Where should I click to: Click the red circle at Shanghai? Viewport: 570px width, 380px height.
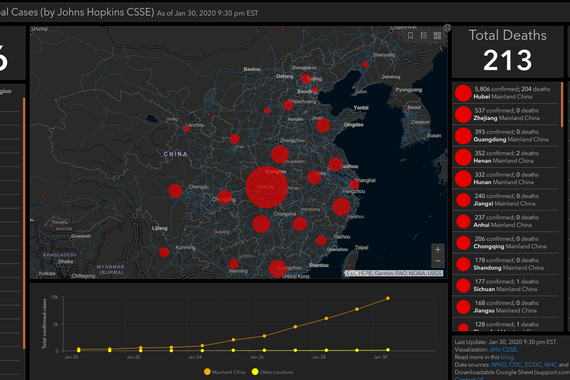(x=354, y=184)
